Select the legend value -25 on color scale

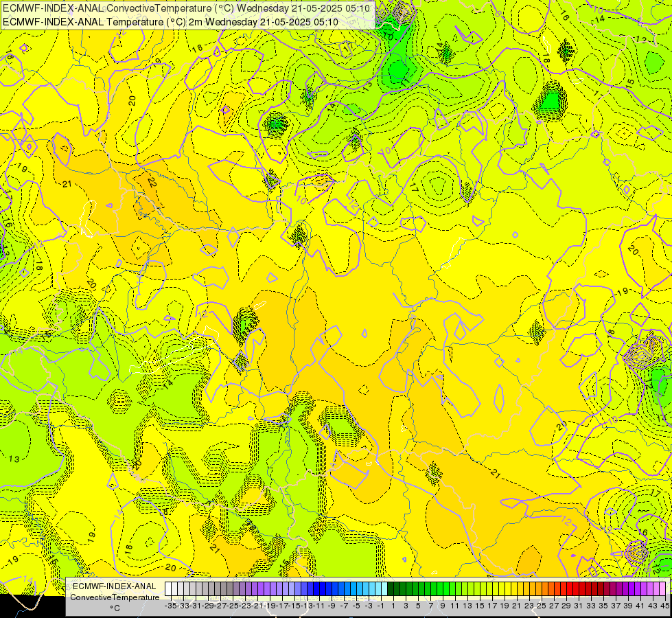(x=233, y=606)
